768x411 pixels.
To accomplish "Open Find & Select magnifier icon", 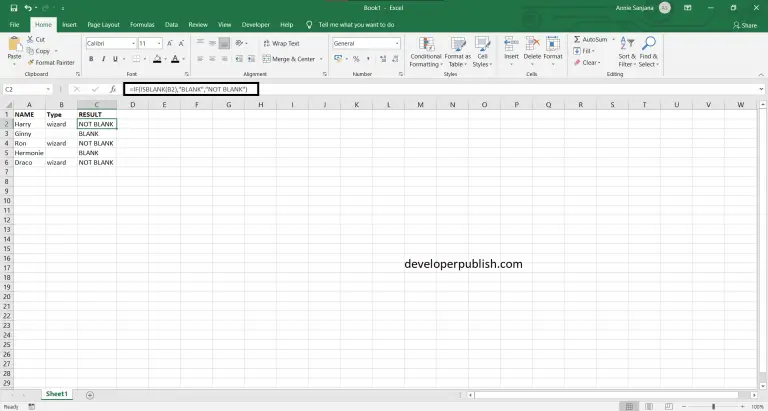I will 649,44.
